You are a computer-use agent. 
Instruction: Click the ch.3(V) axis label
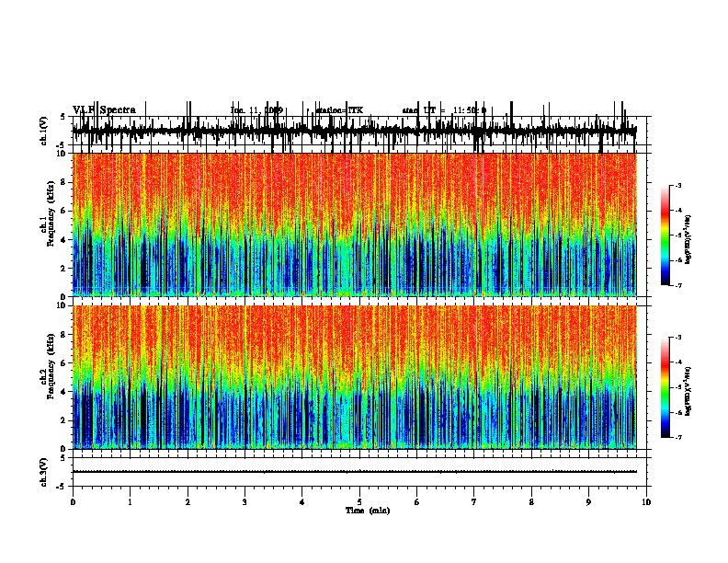pyautogui.click(x=43, y=472)
